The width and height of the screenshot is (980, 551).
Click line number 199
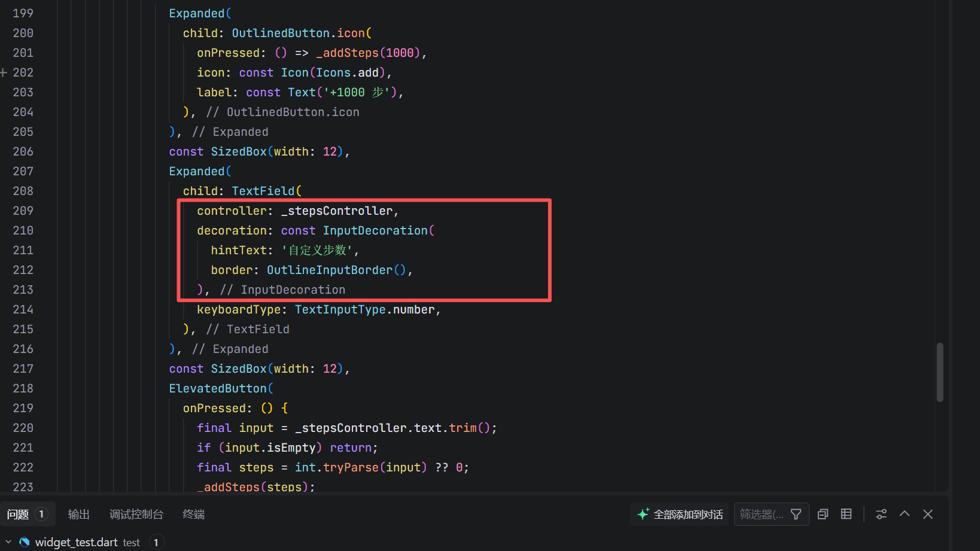23,13
